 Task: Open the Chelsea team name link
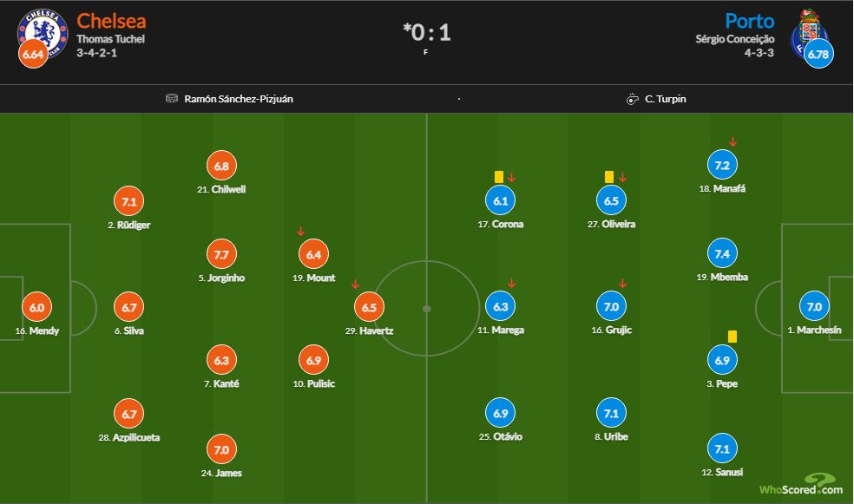(111, 21)
